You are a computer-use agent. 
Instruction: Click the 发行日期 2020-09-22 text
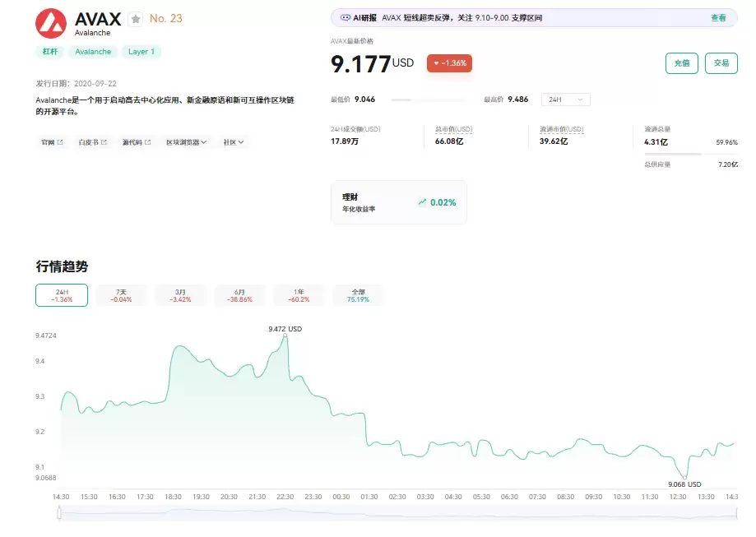click(77, 83)
